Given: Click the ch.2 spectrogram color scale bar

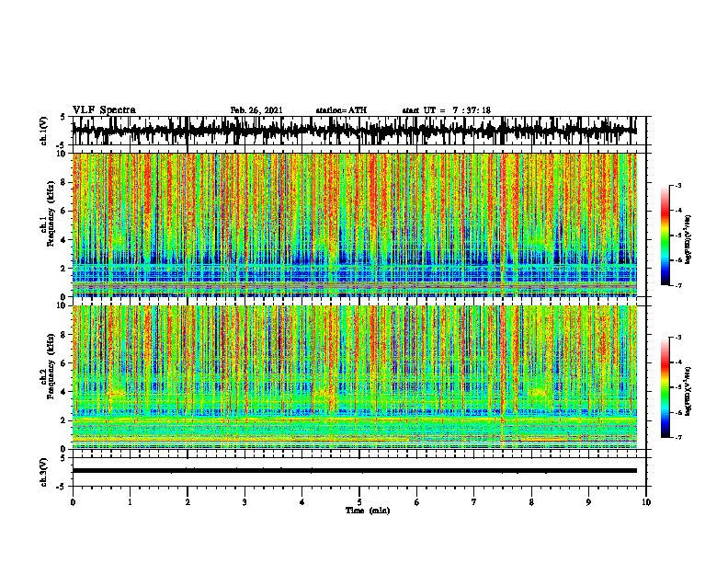Looking at the screenshot, I should point(665,387).
